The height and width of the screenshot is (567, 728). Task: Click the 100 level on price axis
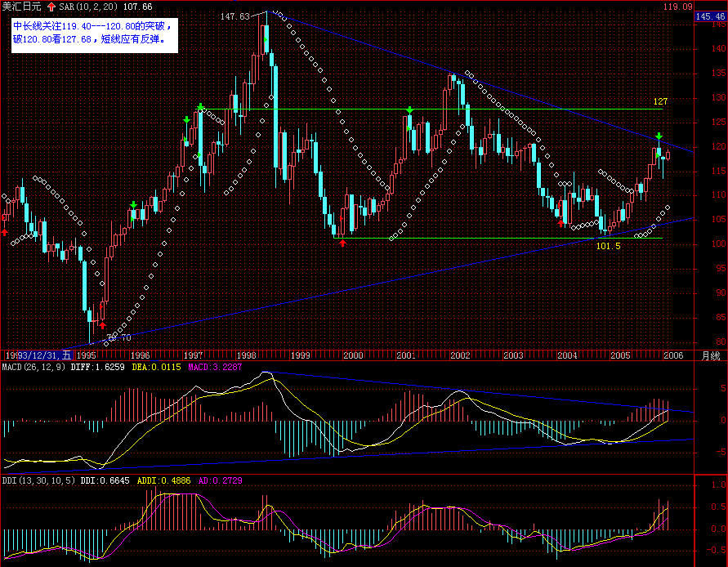[x=719, y=243]
